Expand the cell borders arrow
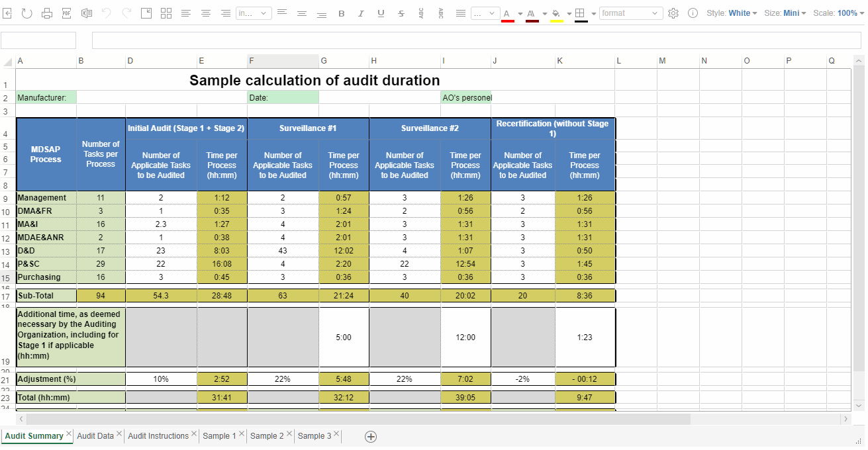Viewport: 868px width, 450px height. click(x=593, y=13)
